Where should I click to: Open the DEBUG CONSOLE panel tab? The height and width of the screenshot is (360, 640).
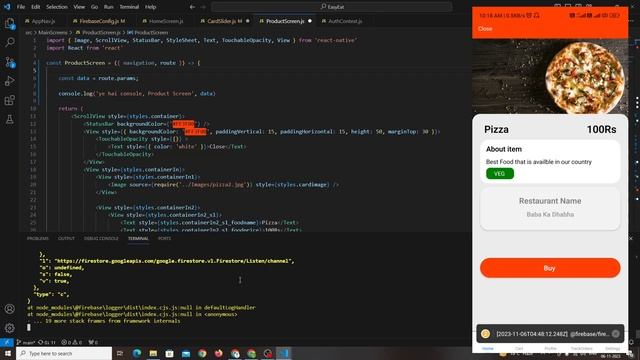click(x=101, y=238)
